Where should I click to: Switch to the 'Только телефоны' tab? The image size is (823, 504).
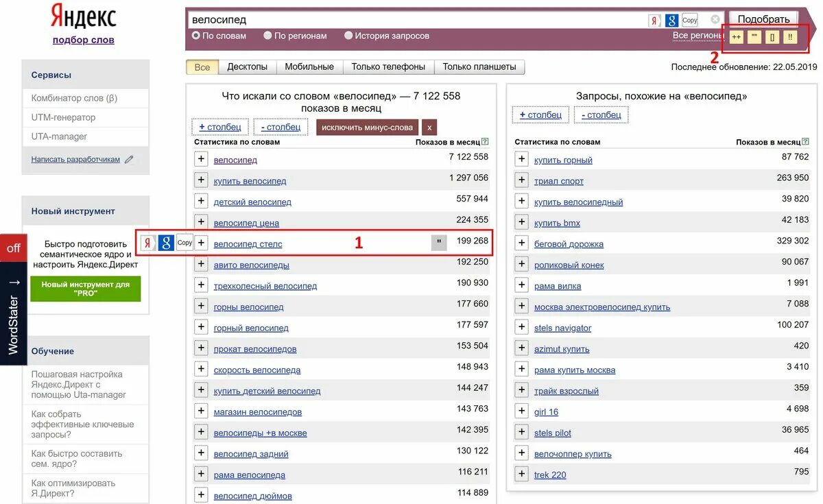388,67
